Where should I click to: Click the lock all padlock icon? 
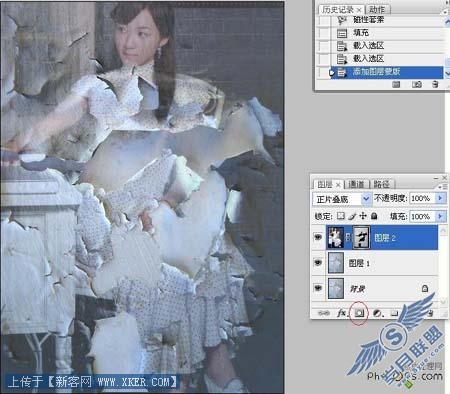tap(374, 216)
